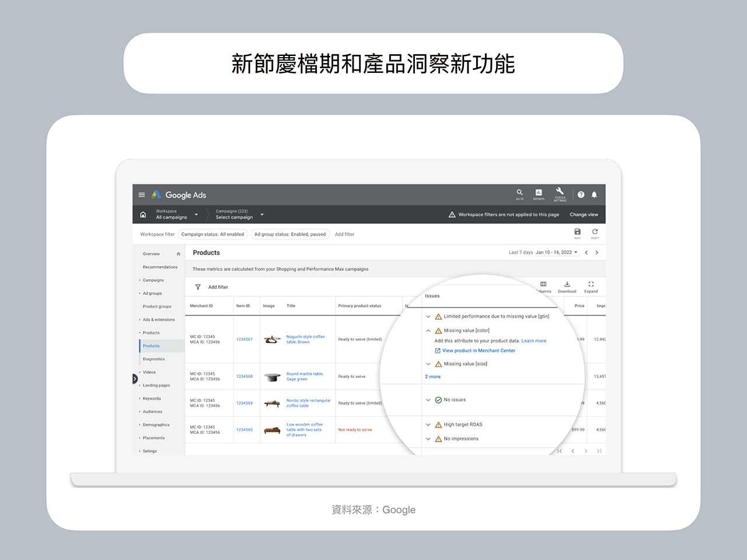
Task: Click the Low wooden coffee table thumbnail
Action: (x=272, y=430)
